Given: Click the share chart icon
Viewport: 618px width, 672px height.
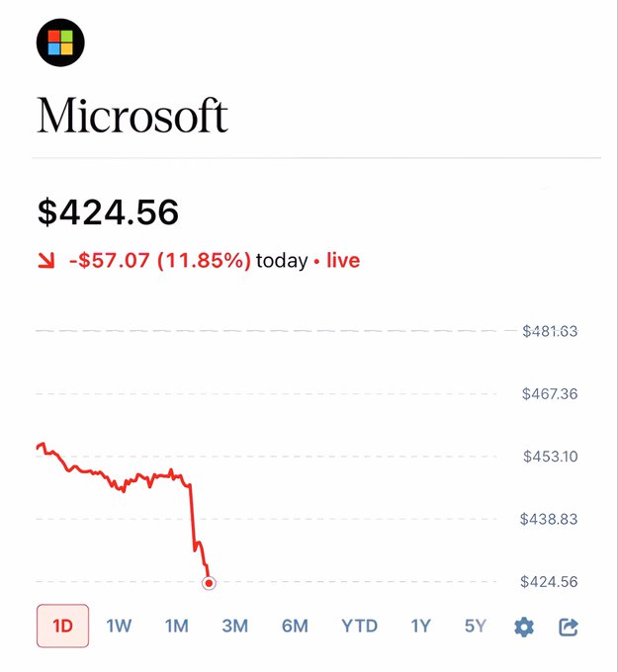Looking at the screenshot, I should click(x=569, y=627).
